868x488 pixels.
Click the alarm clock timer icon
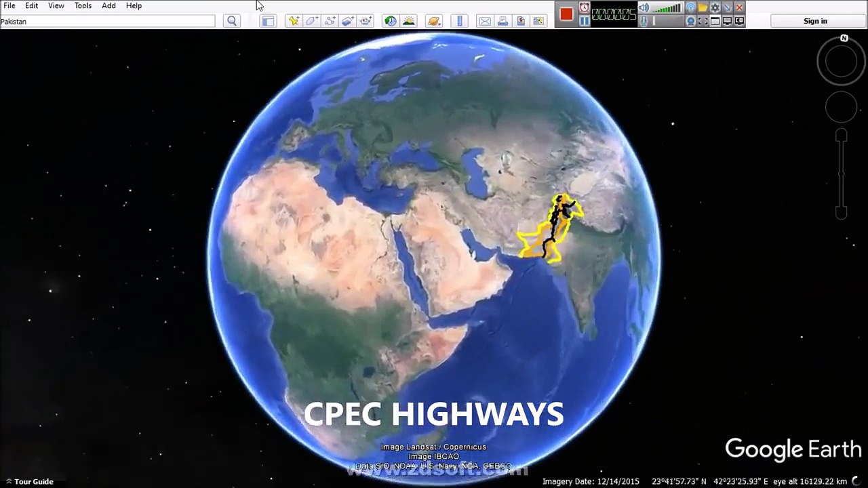(585, 7)
